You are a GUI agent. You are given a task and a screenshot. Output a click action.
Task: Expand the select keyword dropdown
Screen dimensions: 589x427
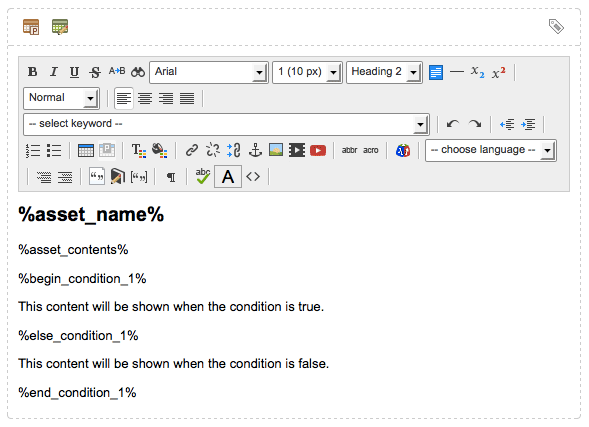pyautogui.click(x=226, y=124)
